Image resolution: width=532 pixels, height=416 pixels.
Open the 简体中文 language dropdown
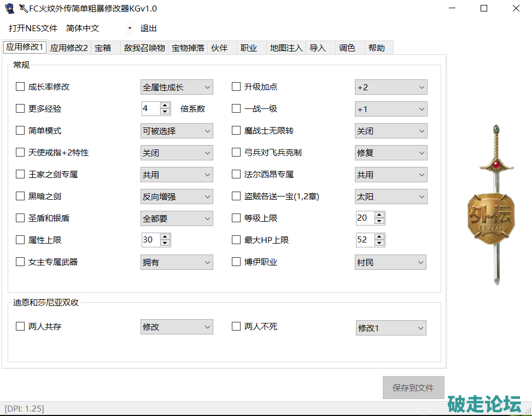99,28
